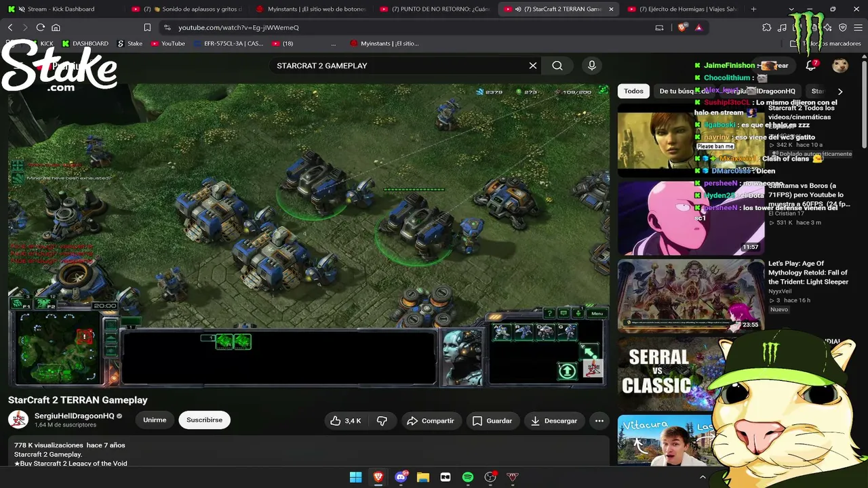Open the YouTube bookmark
This screenshot has height=488, width=868.
pyautogui.click(x=167, y=43)
